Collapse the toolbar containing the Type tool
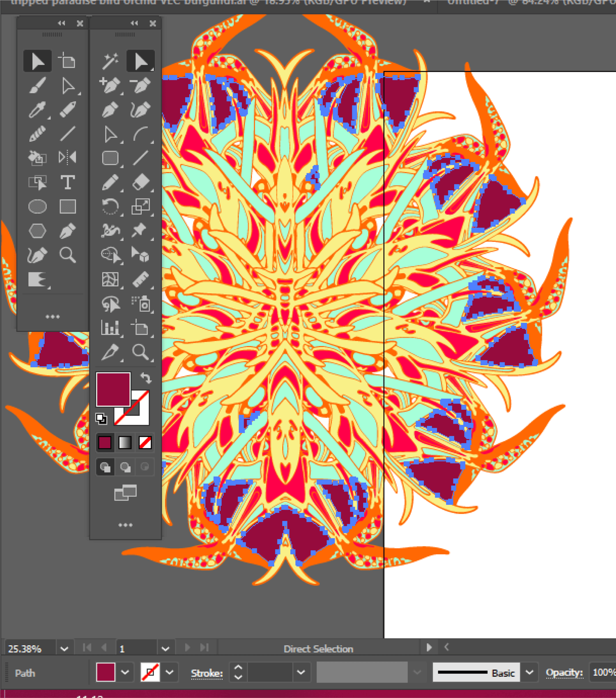Image resolution: width=616 pixels, height=698 pixels. pyautogui.click(x=62, y=23)
